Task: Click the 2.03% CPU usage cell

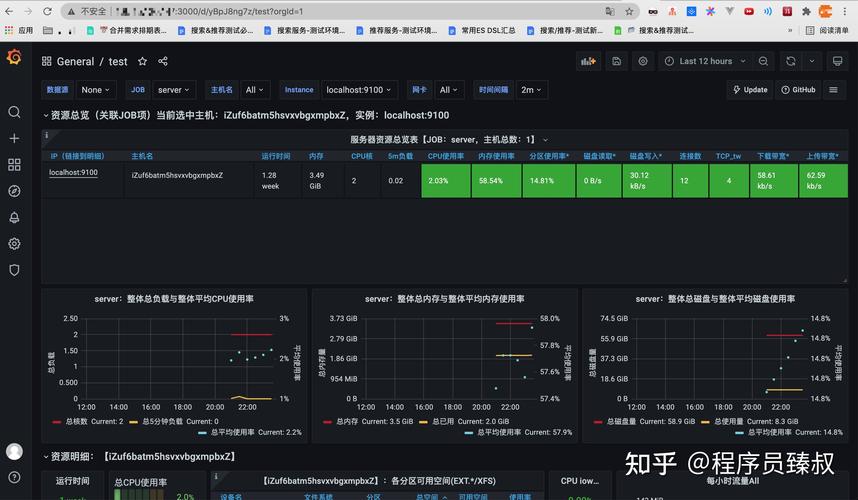Action: [x=445, y=181]
